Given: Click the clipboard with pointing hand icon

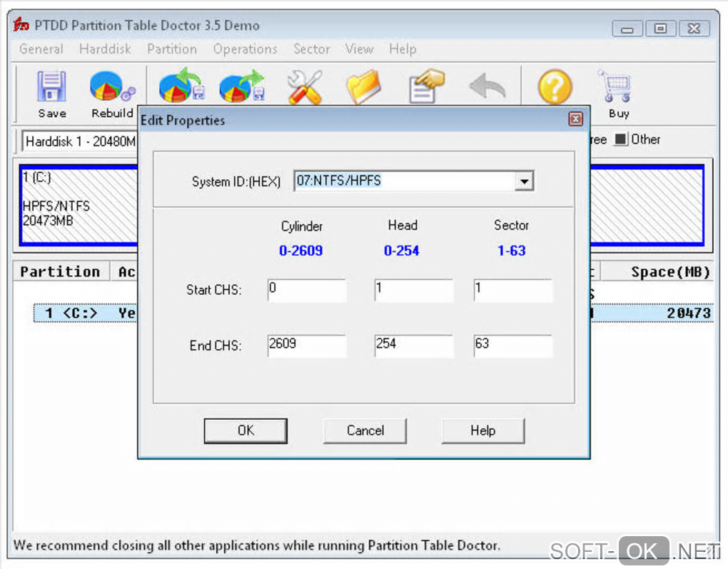Looking at the screenshot, I should [x=426, y=86].
